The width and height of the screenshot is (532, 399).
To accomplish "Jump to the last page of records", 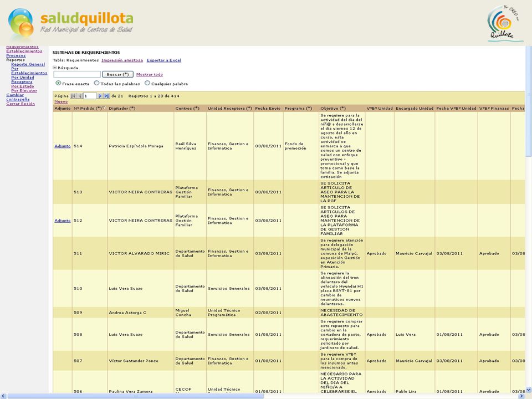I will (x=106, y=96).
